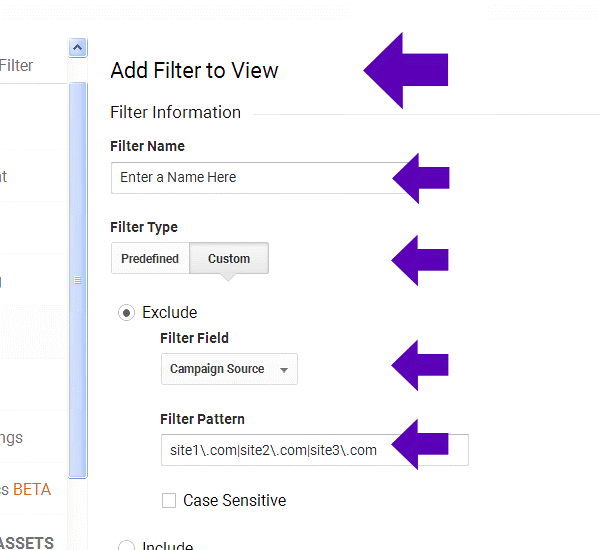Screen dimensions: 600x550
Task: Click the purple arrow next to Campaign Source
Action: (419, 365)
